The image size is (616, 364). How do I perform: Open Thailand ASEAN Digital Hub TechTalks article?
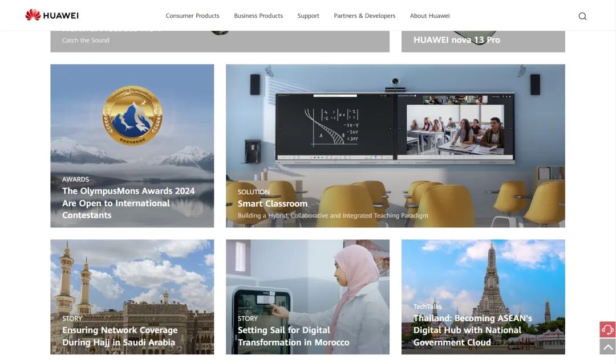472,330
